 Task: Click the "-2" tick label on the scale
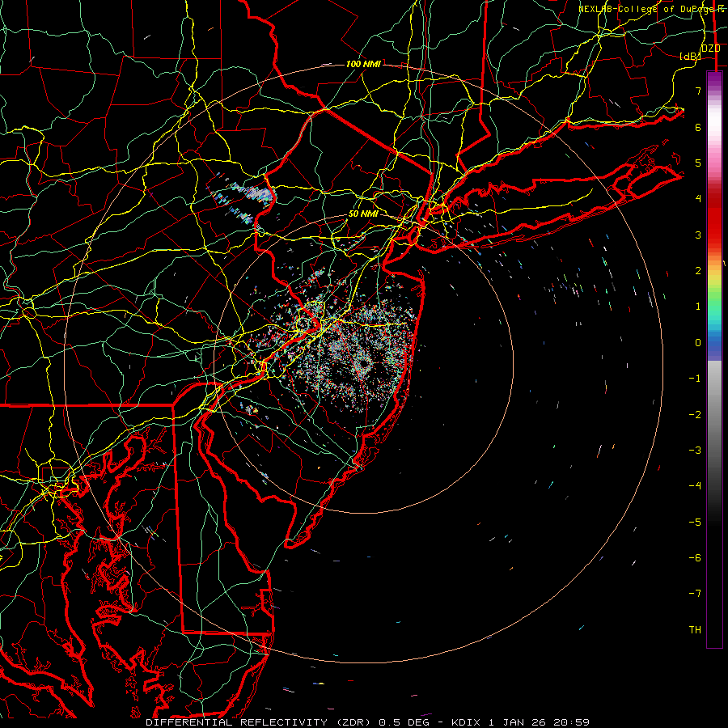tap(695, 415)
